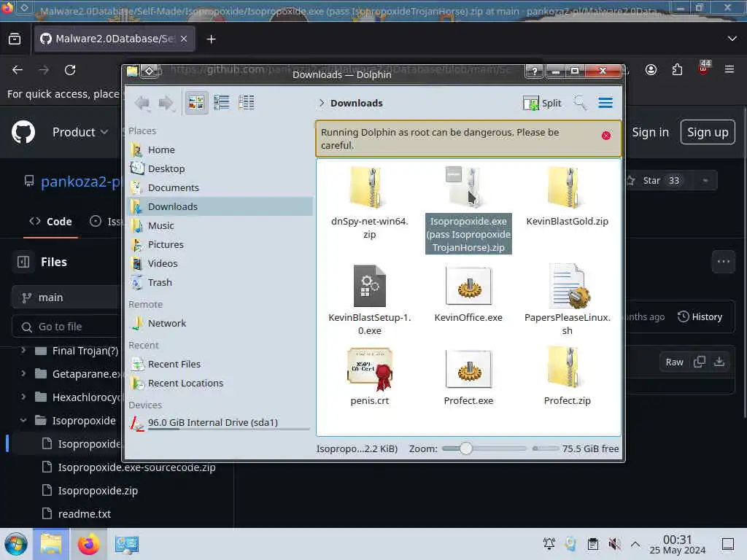
Task: Select dnSpy-net-win64.zip file icon
Action: pos(368,187)
